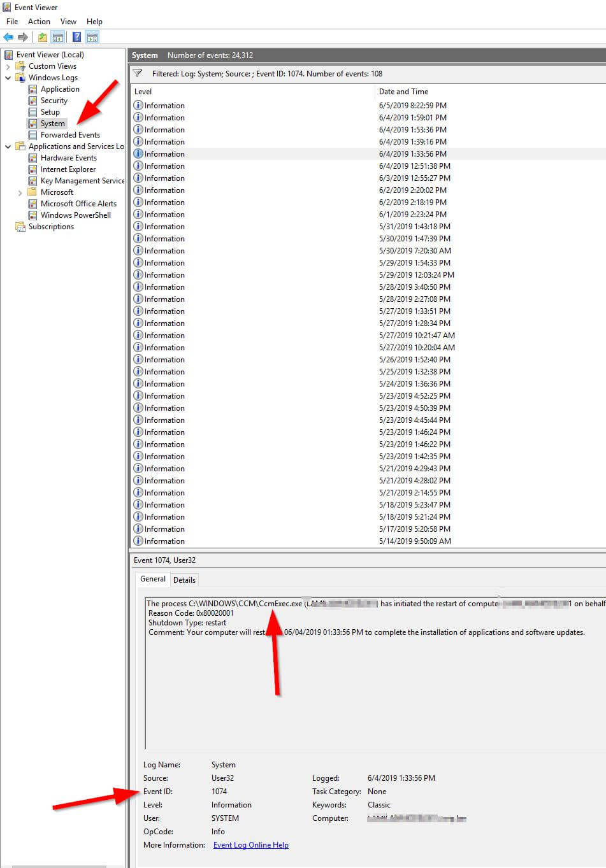Click the Up One Level folder icon

[x=43, y=38]
